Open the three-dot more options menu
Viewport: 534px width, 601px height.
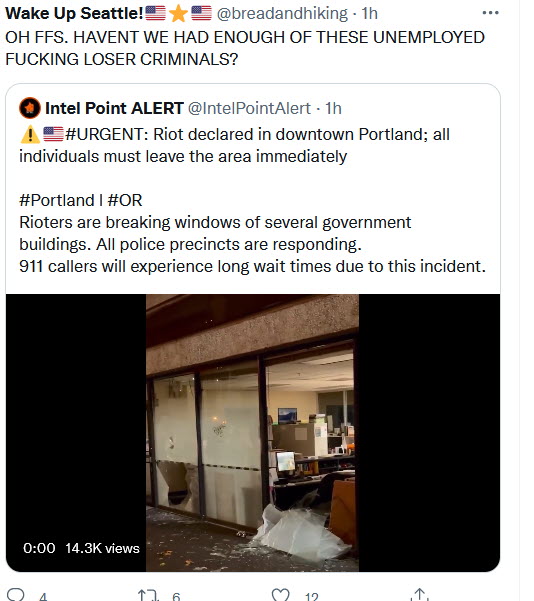point(490,13)
